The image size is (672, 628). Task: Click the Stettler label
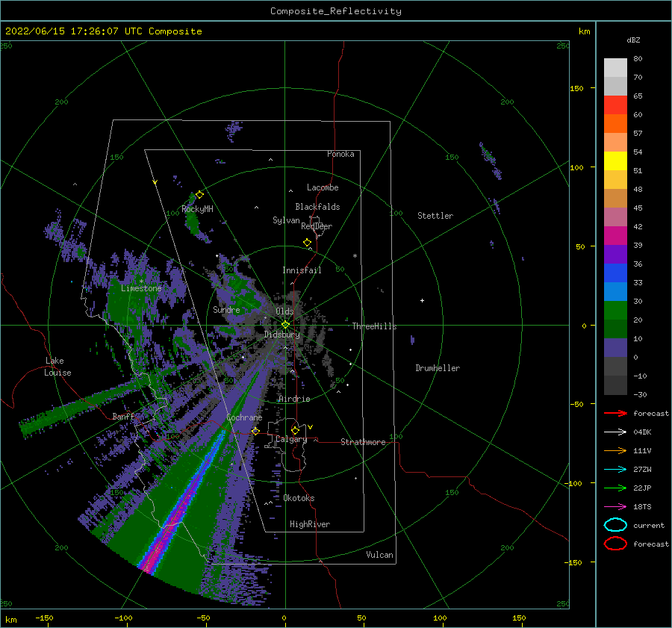tap(435, 216)
